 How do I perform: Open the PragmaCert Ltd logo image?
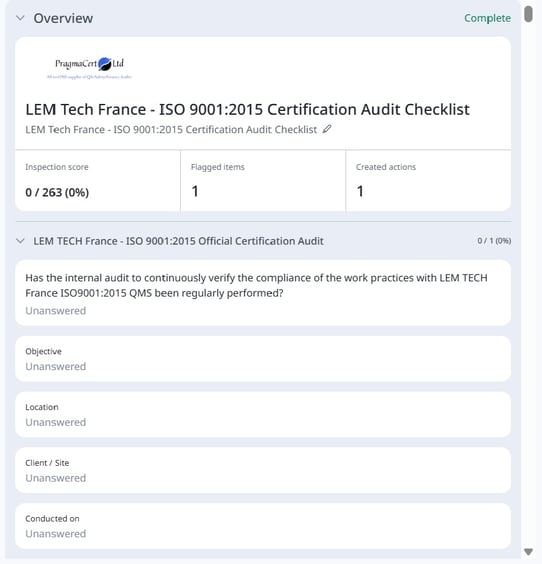click(89, 68)
